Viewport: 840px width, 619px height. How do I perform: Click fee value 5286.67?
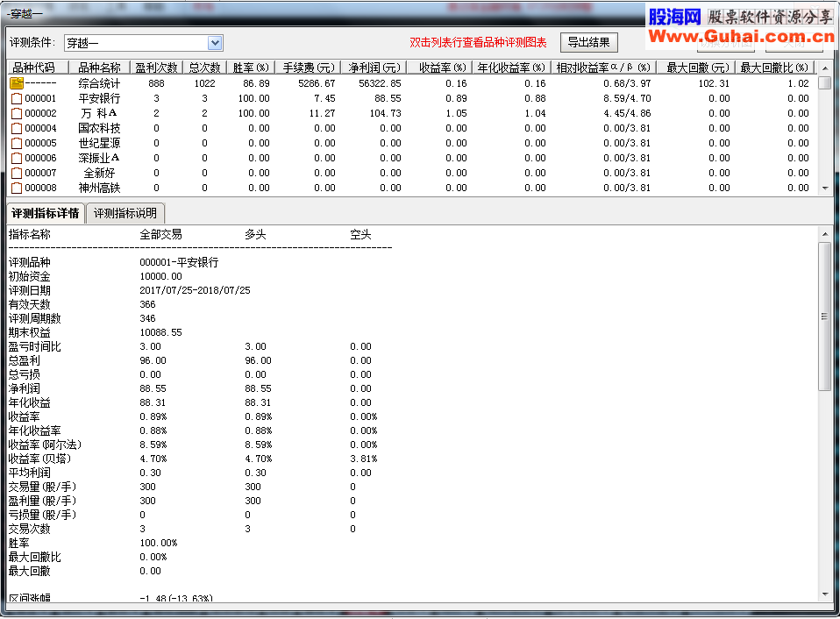click(x=317, y=83)
